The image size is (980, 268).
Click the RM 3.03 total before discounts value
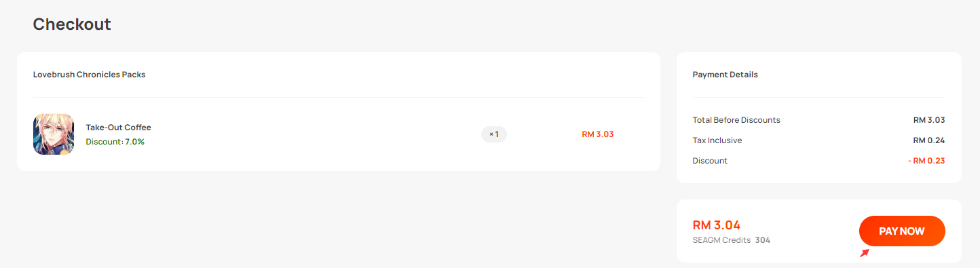(x=929, y=120)
